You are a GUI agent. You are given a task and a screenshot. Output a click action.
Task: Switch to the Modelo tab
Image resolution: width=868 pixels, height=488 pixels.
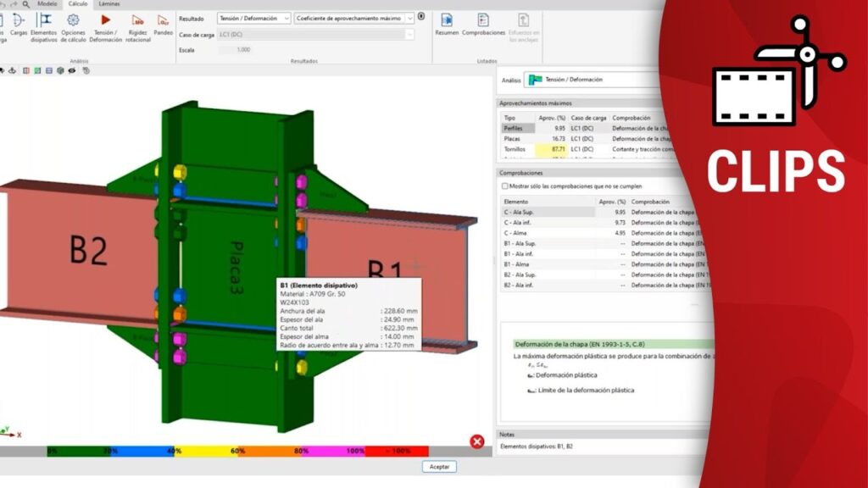click(x=47, y=4)
